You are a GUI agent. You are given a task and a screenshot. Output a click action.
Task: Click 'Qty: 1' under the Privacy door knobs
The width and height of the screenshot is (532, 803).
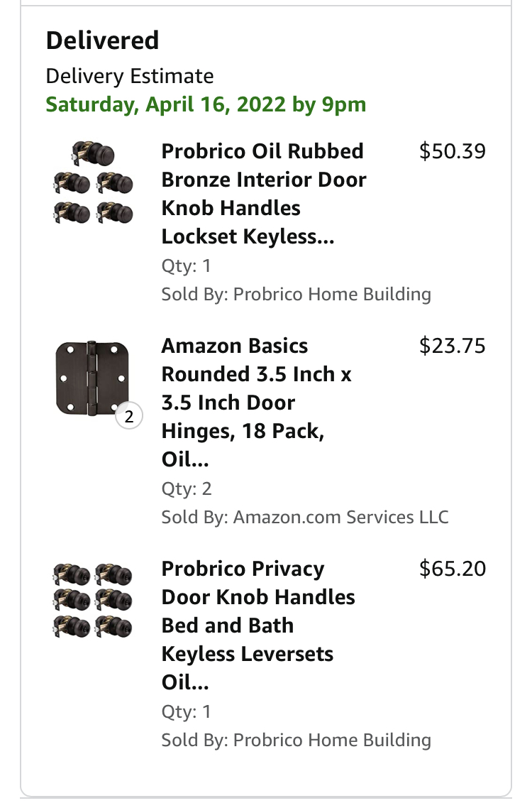click(x=186, y=712)
